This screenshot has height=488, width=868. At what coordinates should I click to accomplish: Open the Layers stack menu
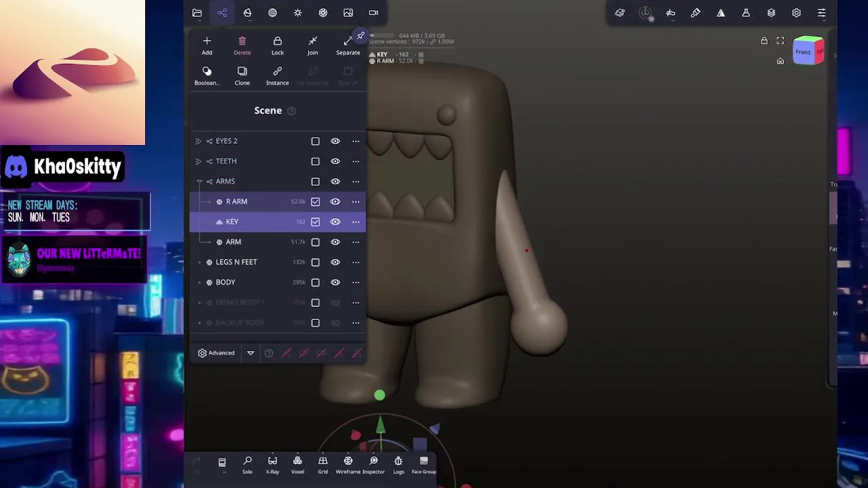click(771, 13)
